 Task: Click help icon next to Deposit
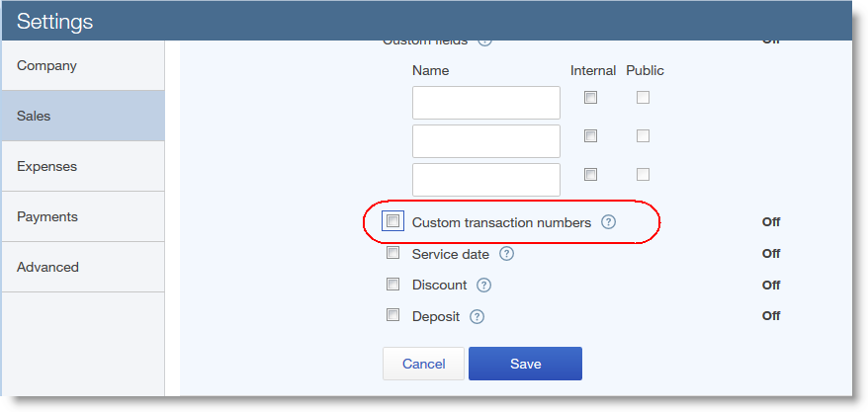point(477,317)
